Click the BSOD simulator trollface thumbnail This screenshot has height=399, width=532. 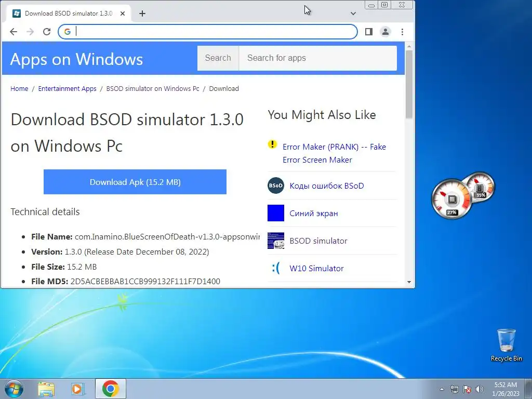coord(276,241)
